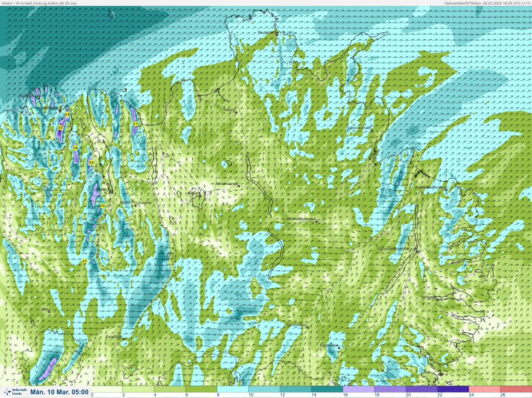Select the 2–4 m/s legend color
This screenshot has height=398, width=532.
(x=139, y=389)
